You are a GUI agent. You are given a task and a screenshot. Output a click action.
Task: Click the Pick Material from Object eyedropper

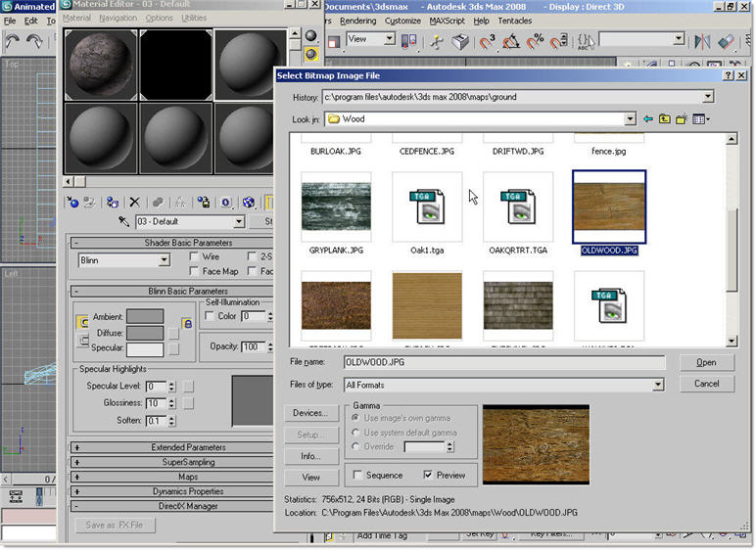(x=124, y=222)
